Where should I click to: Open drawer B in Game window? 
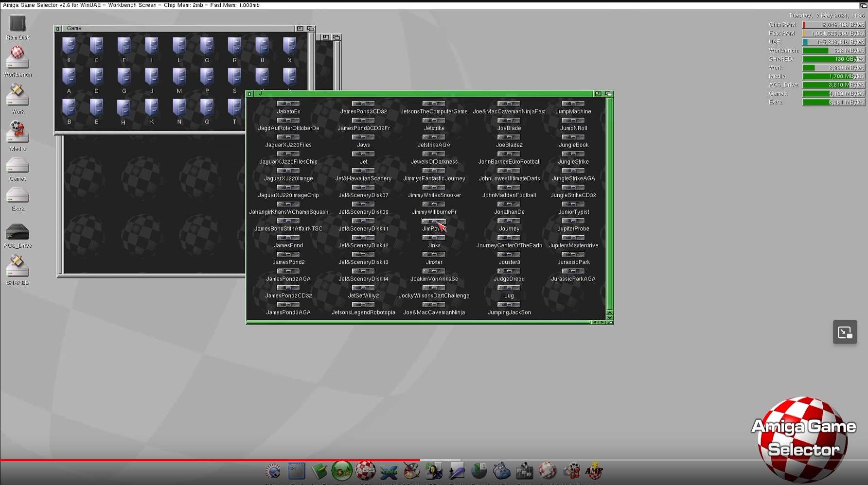pyautogui.click(x=69, y=112)
